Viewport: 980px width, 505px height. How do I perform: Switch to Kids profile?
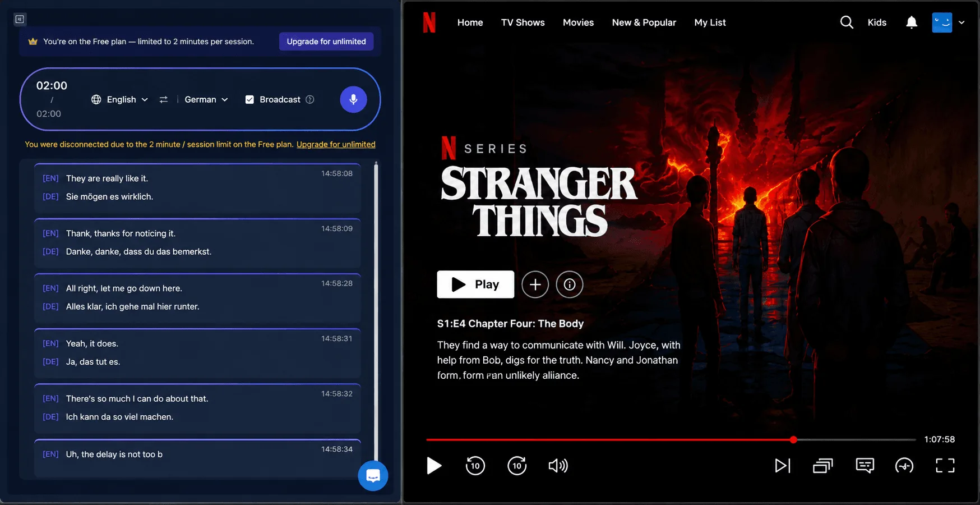(877, 22)
